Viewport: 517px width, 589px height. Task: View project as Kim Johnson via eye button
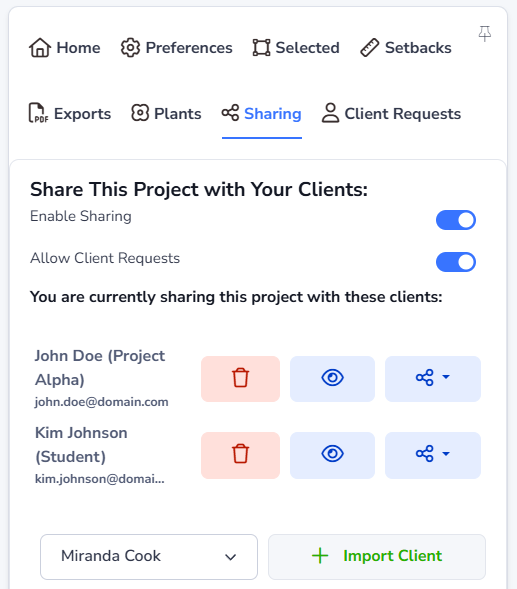coord(332,455)
